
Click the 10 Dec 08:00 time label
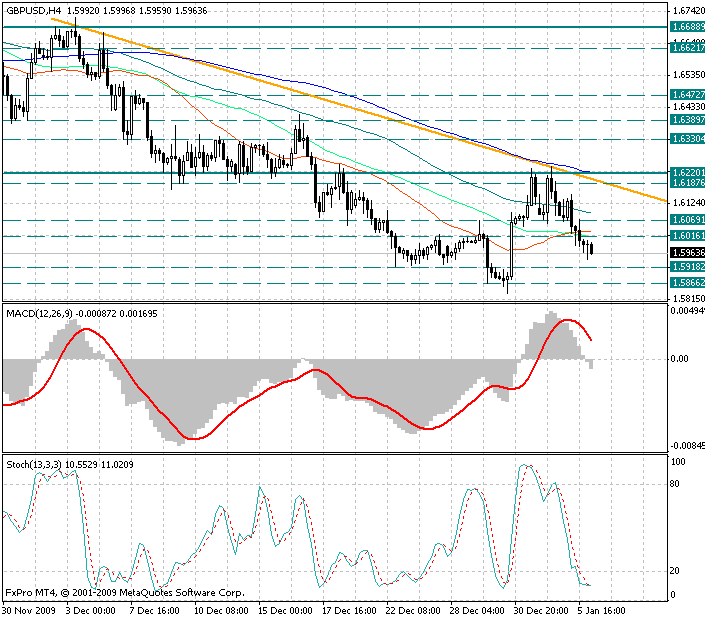(221, 611)
